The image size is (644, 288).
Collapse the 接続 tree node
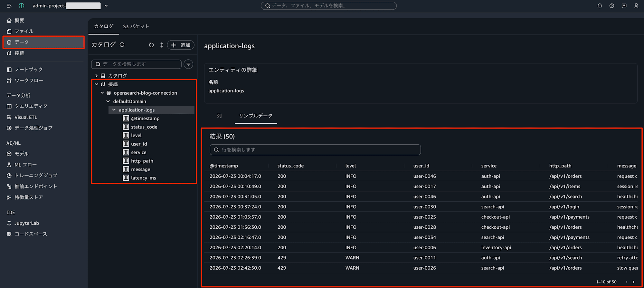[96, 84]
